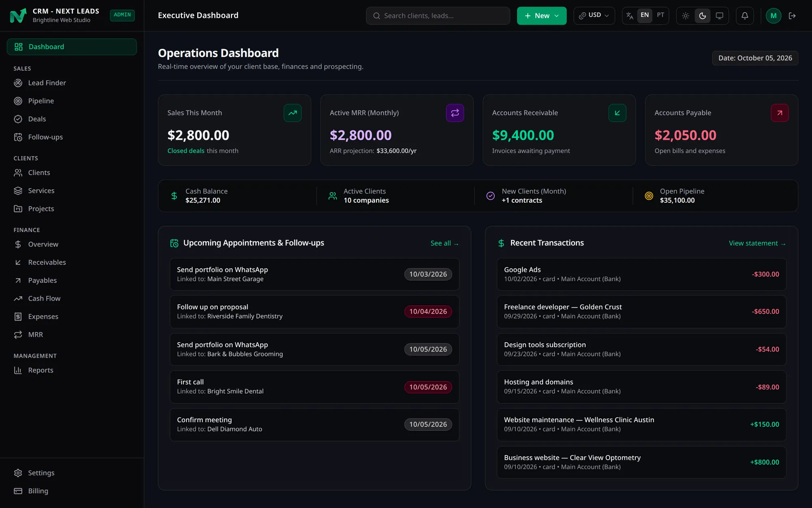Open the New creation dropdown
This screenshot has height=508, width=812.
[542, 16]
